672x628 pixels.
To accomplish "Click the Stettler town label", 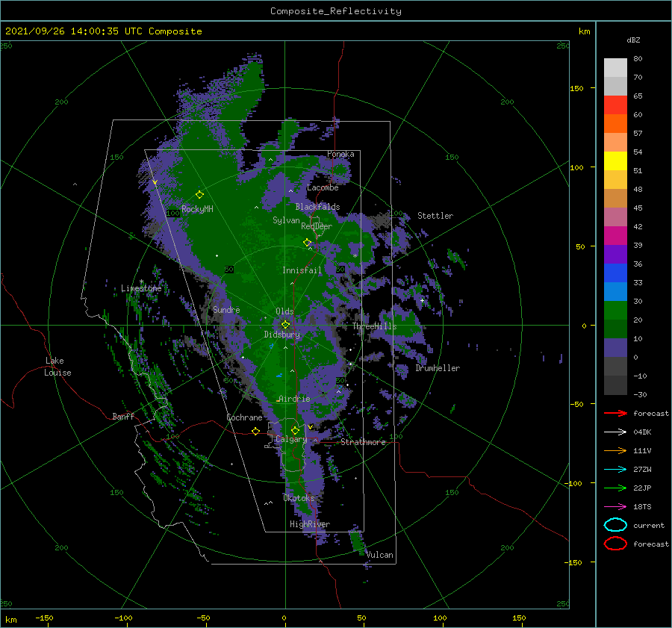I will coord(435,216).
